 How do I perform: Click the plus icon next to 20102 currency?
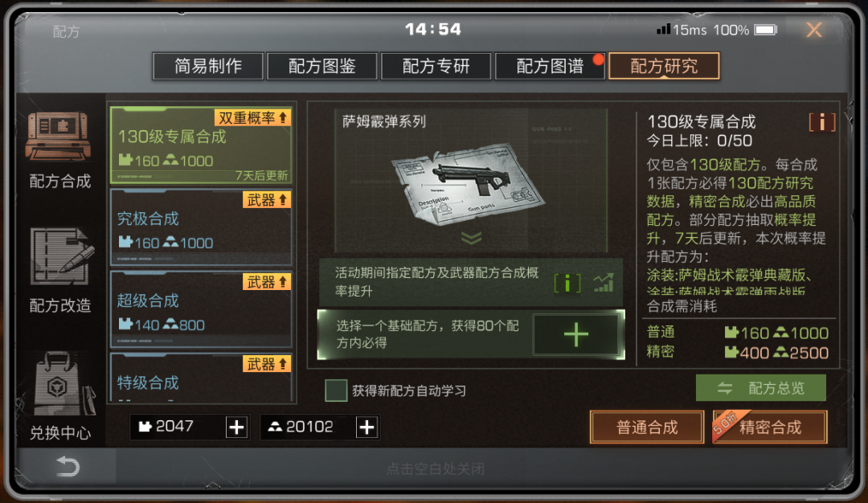(x=366, y=427)
